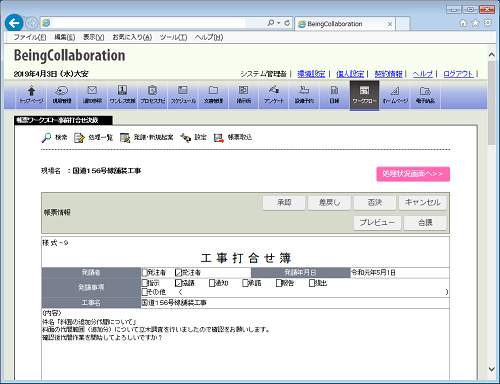Open the 編集 menu
Image resolution: width=500 pixels, height=384 pixels.
[65, 37]
